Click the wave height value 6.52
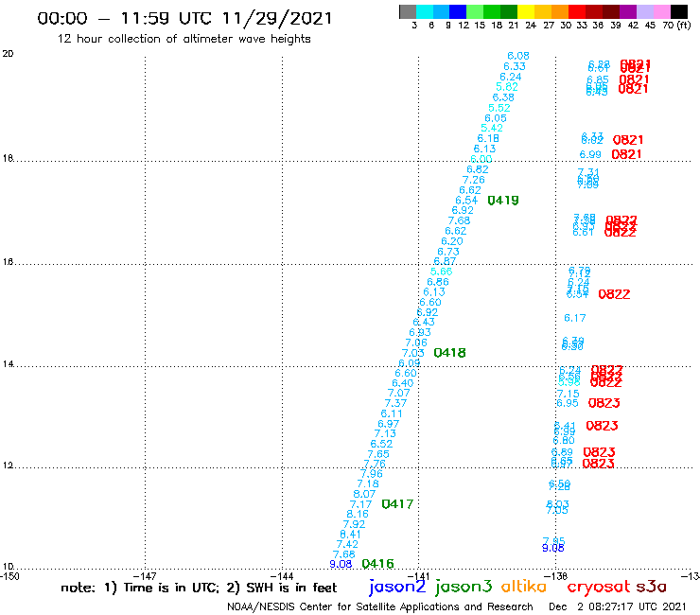Viewport: 700px width, 615px height. [x=382, y=445]
